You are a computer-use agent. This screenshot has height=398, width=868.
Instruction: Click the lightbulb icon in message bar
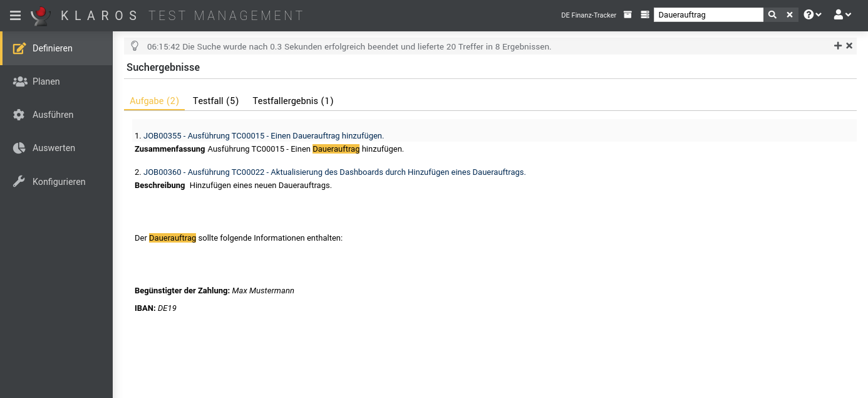point(135,46)
